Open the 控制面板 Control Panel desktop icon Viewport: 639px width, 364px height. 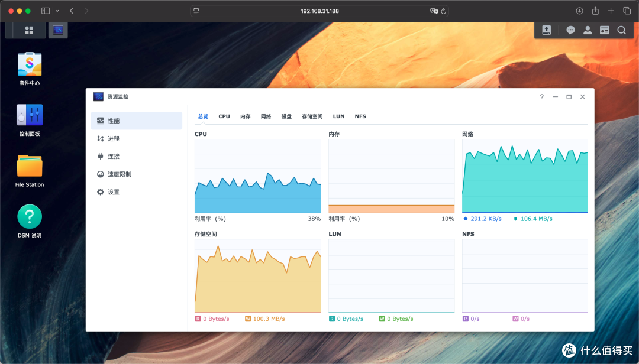30,115
